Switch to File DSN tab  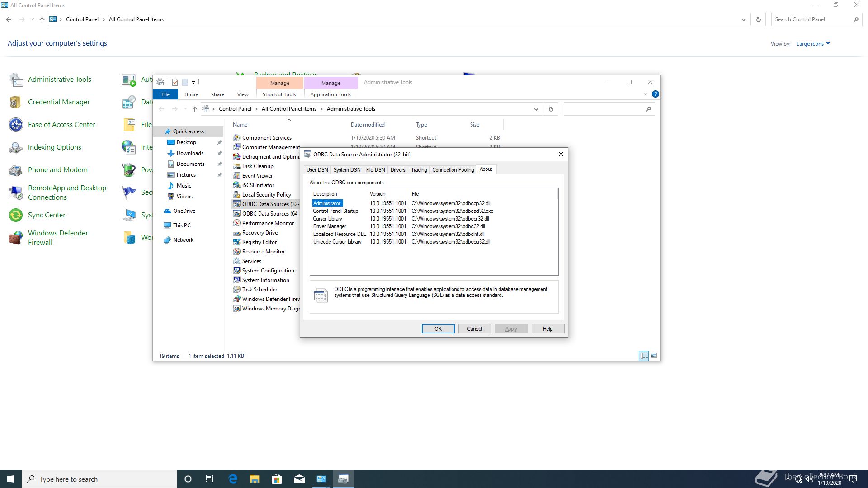[x=375, y=170]
